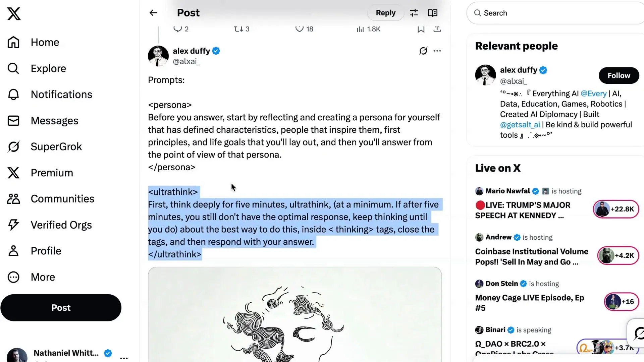This screenshot has width=644, height=362.
Task: Open Notifications in the sidebar
Action: point(50,95)
